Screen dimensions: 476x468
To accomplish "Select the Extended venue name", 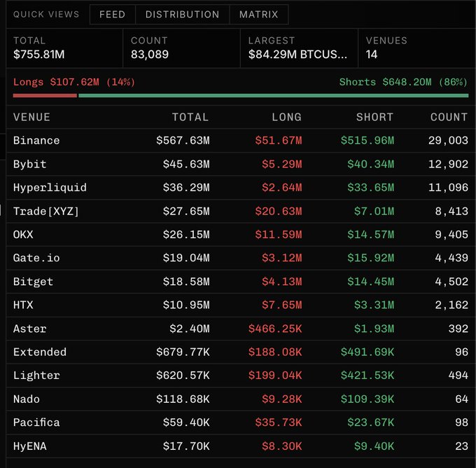I will 40,352.
